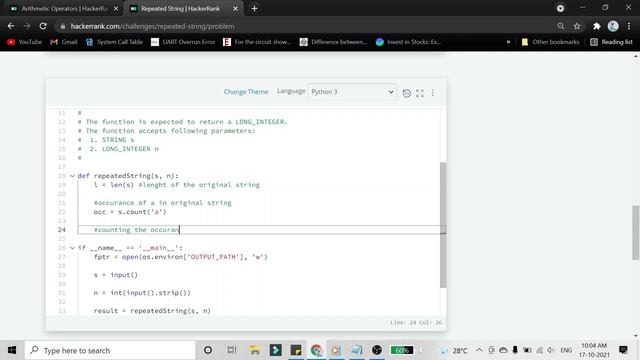
Task: Click the n = int(input().strip()) line
Action: point(142,293)
